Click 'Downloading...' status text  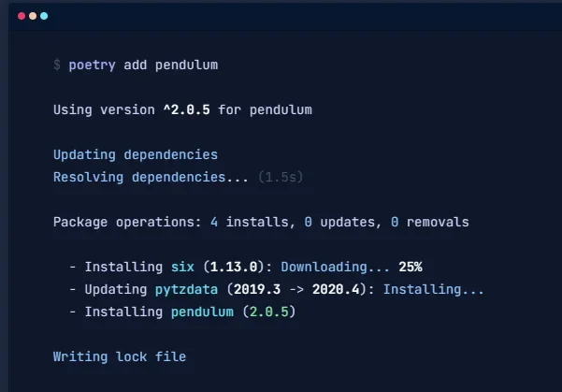pos(335,267)
